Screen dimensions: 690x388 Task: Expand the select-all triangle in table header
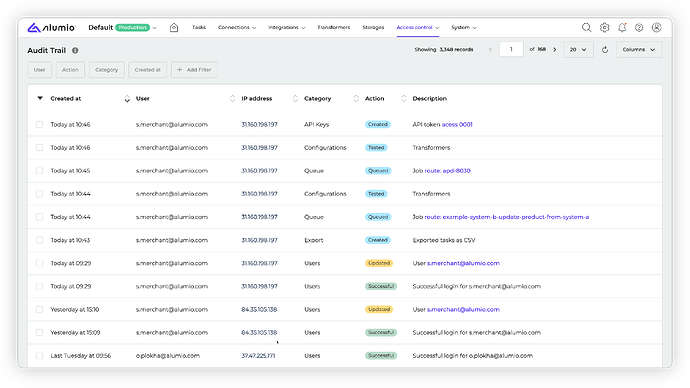point(40,98)
